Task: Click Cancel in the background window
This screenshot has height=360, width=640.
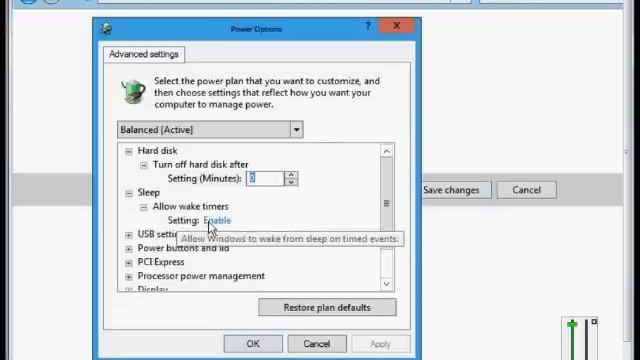Action: tap(527, 190)
